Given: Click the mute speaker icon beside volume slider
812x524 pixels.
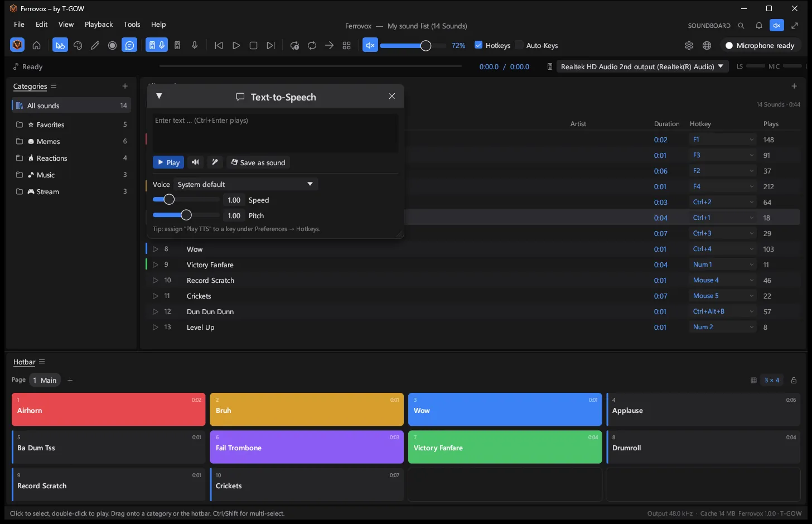Looking at the screenshot, I should (x=370, y=46).
